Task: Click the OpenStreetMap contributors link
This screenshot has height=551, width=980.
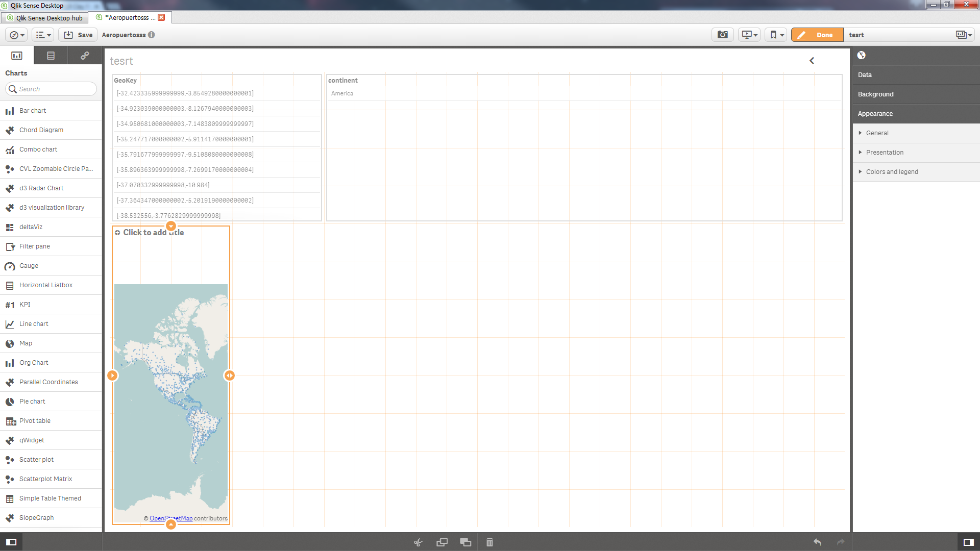Action: (x=170, y=518)
